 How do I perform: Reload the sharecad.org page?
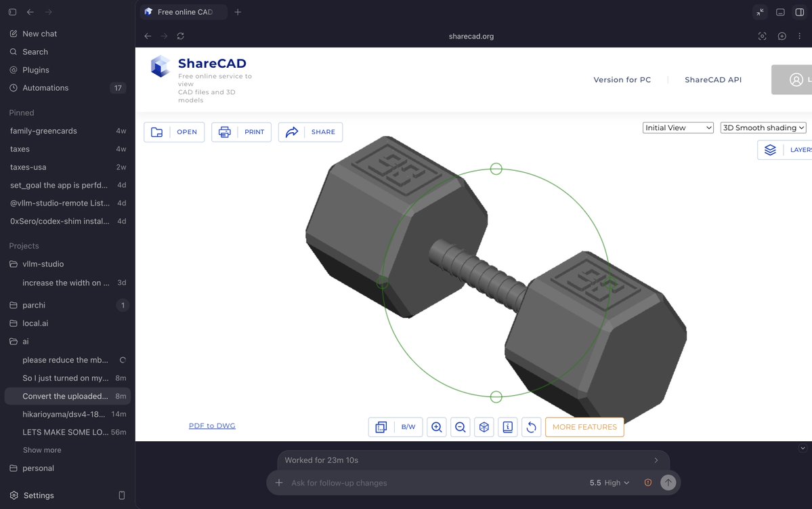[x=180, y=37]
